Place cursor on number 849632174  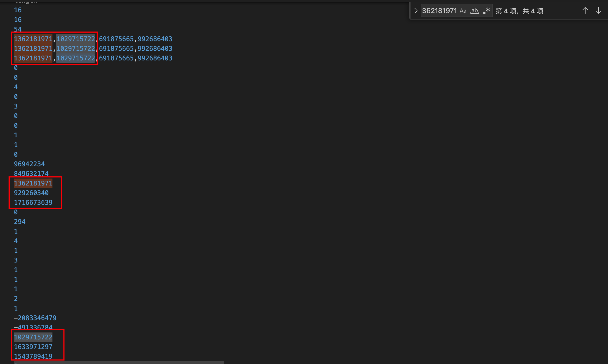(x=31, y=173)
